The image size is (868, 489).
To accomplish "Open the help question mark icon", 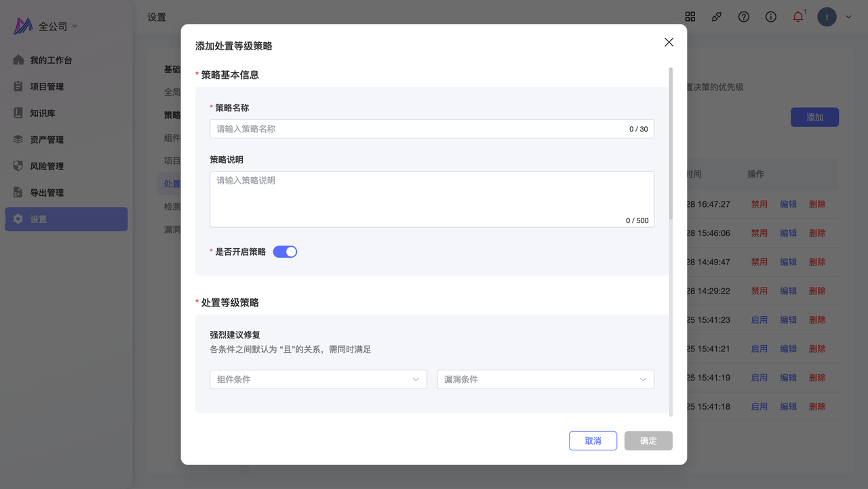I will click(x=744, y=17).
